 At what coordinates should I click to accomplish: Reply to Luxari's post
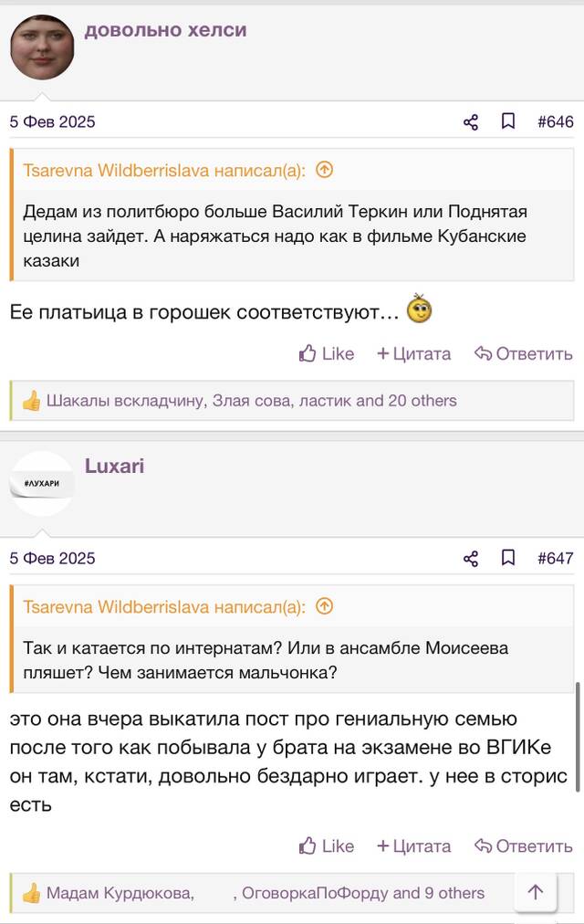point(524,846)
